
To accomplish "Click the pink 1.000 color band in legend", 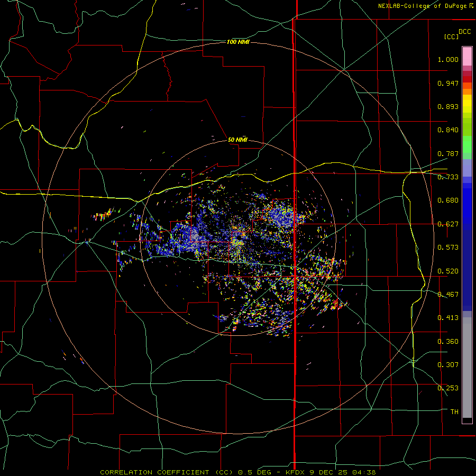I will pos(467,57).
